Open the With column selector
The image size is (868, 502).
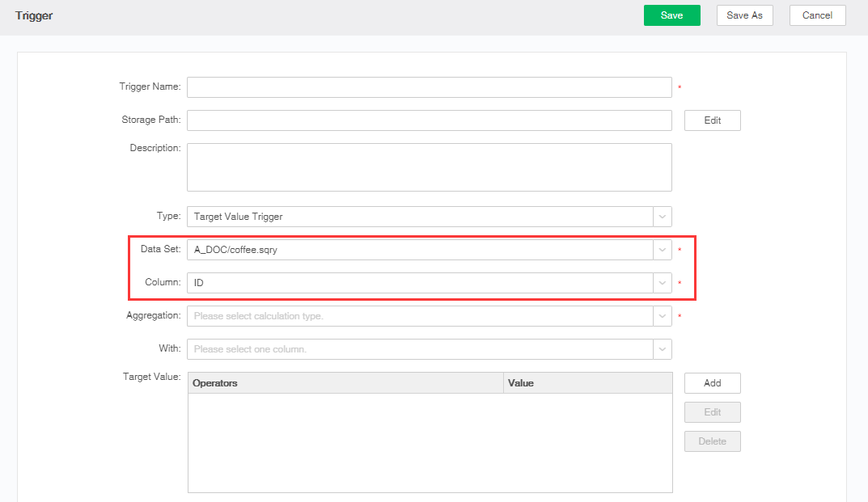(x=420, y=349)
